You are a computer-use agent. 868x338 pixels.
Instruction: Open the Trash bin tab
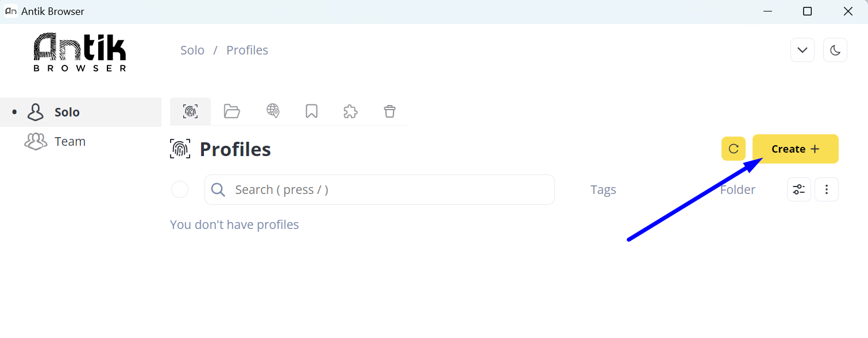click(390, 111)
